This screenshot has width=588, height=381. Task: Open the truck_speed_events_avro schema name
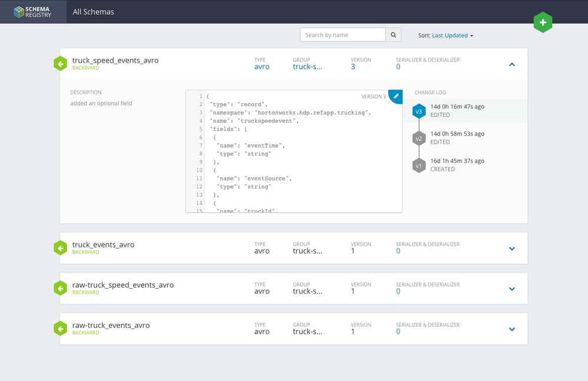click(115, 60)
